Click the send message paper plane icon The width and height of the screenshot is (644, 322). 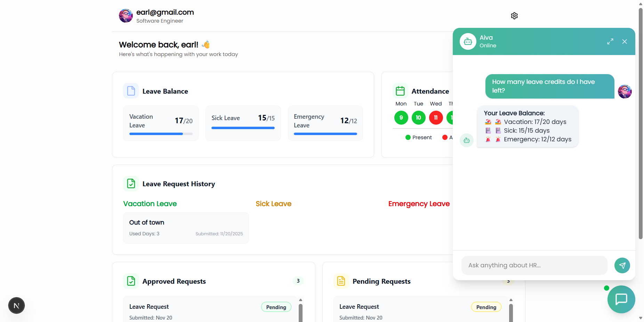pyautogui.click(x=622, y=265)
